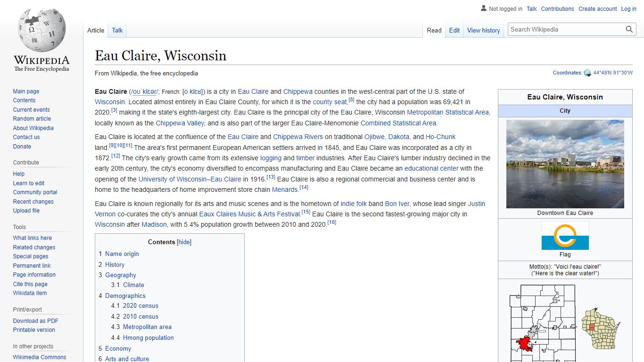Image resolution: width=644 pixels, height=362 pixels.
Task: Open Community portal
Action: coord(35,192)
